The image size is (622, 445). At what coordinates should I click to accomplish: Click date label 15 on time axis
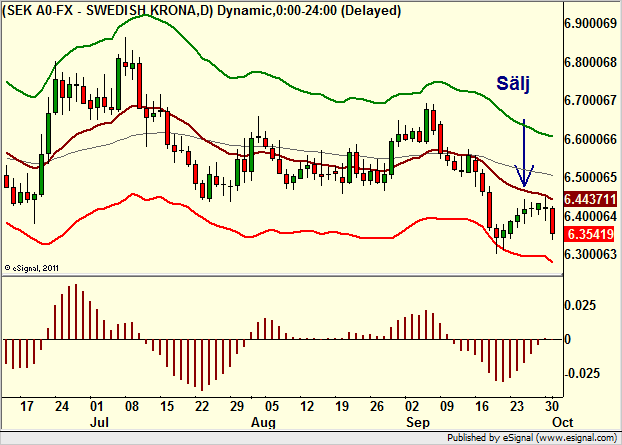click(x=167, y=407)
